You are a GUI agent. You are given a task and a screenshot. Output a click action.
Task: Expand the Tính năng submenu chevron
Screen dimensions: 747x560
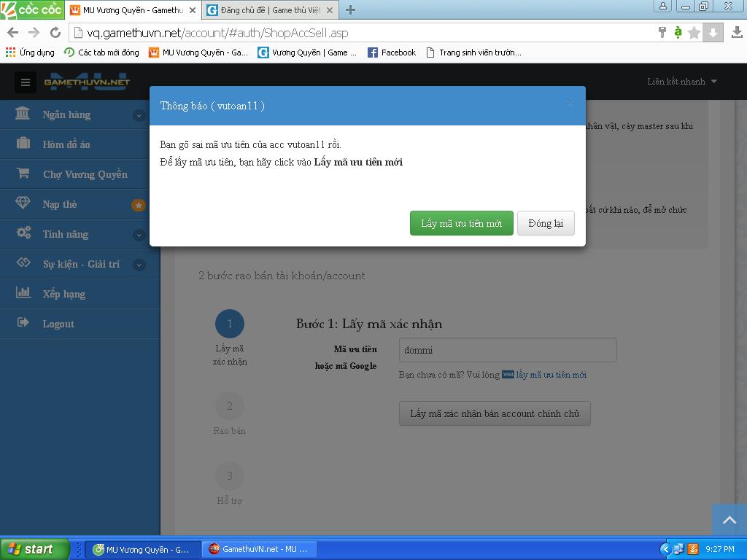(139, 235)
